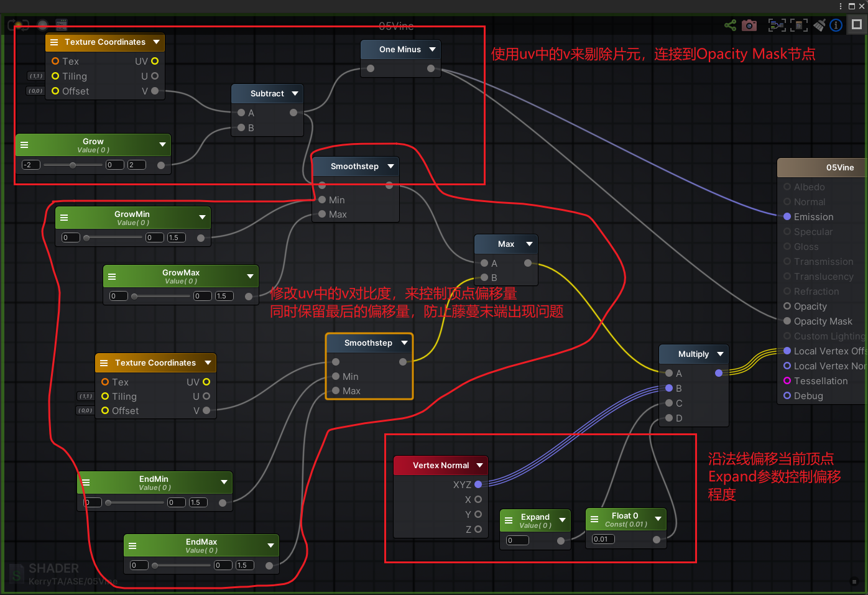Click Emission input port on 05Vine

tap(787, 216)
